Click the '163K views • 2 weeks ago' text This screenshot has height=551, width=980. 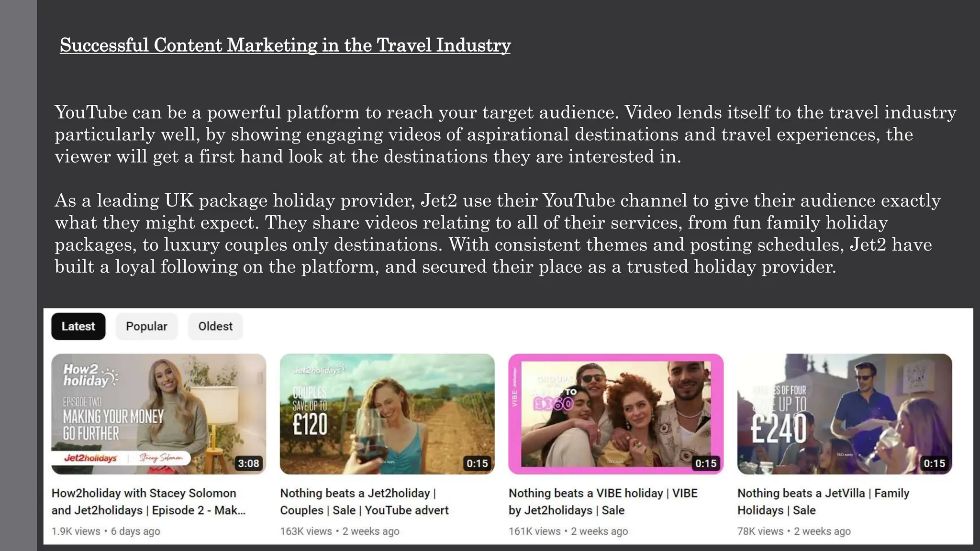340,531
